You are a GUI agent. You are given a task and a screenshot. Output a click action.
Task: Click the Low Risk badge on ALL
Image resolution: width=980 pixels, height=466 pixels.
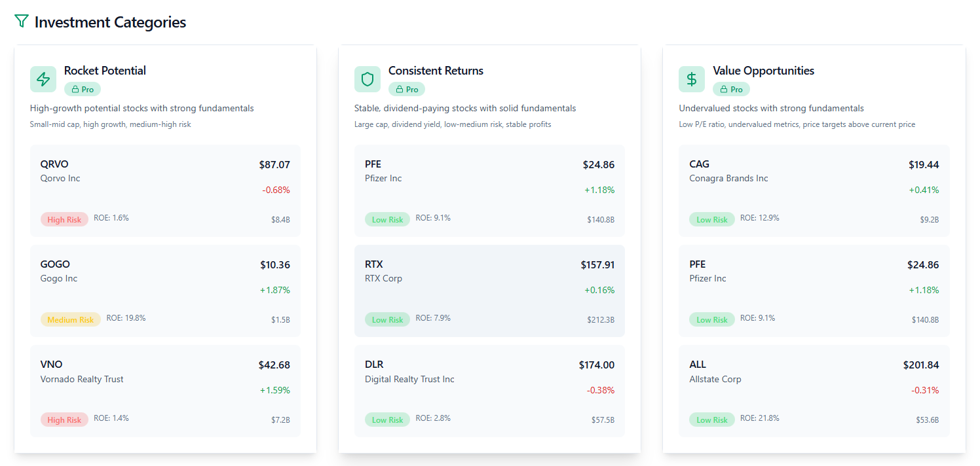(x=711, y=420)
